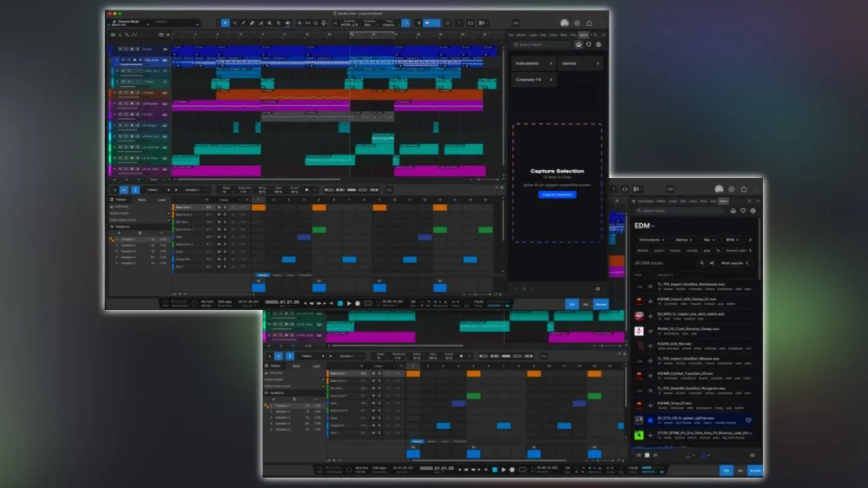Click the house start-page icon beside the avatar
Screen dimensions: 868x488
(x=589, y=23)
